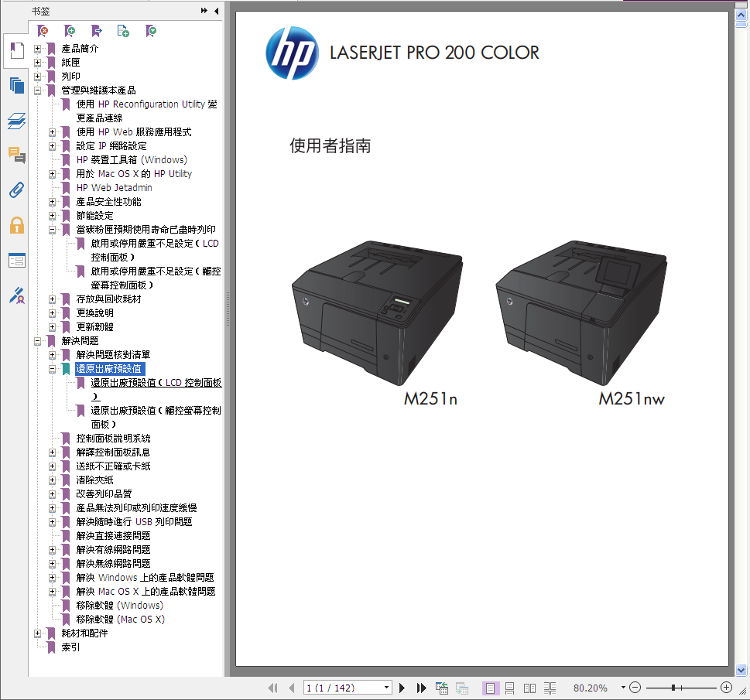Click the zoom slider handle
Screen dimensions: 750x700
tap(673, 688)
